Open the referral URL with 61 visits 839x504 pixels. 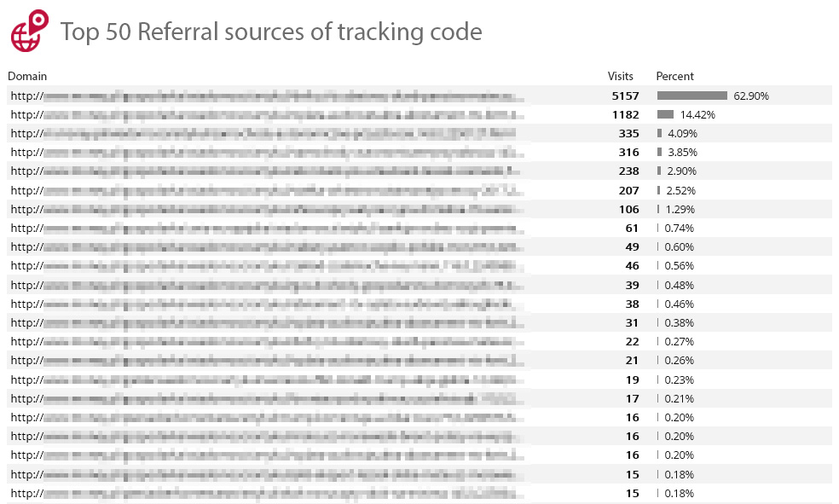pos(268,229)
